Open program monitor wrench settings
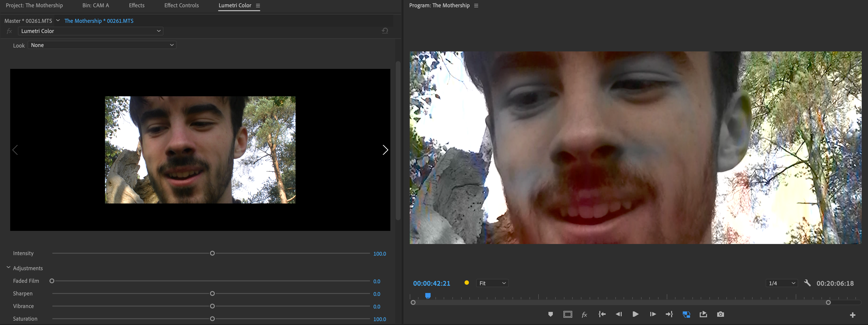868x325 pixels. coord(807,283)
